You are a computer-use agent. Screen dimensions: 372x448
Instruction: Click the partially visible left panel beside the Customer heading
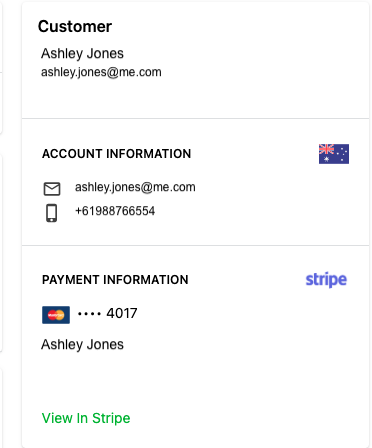tap(1, 36)
